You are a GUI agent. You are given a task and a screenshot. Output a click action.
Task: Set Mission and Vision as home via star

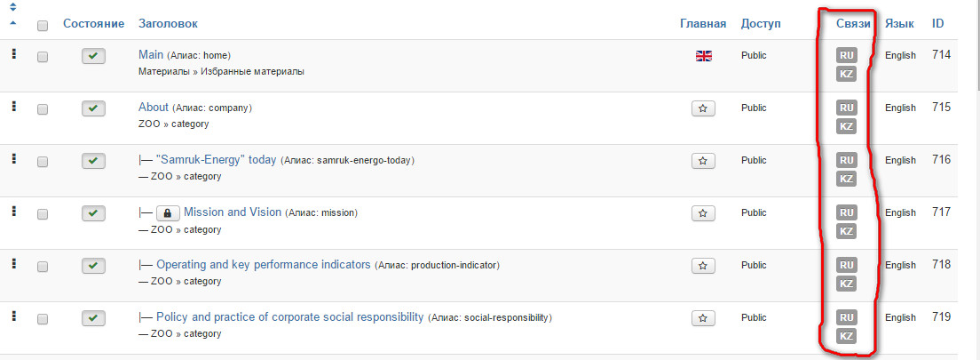coord(703,213)
